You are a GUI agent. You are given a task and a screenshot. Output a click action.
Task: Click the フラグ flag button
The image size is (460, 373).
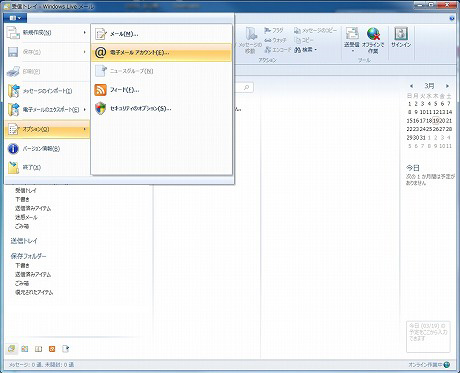274,30
